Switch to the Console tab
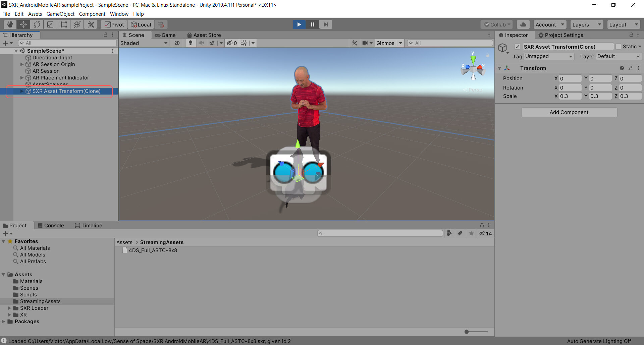This screenshot has width=644, height=345. (x=51, y=225)
